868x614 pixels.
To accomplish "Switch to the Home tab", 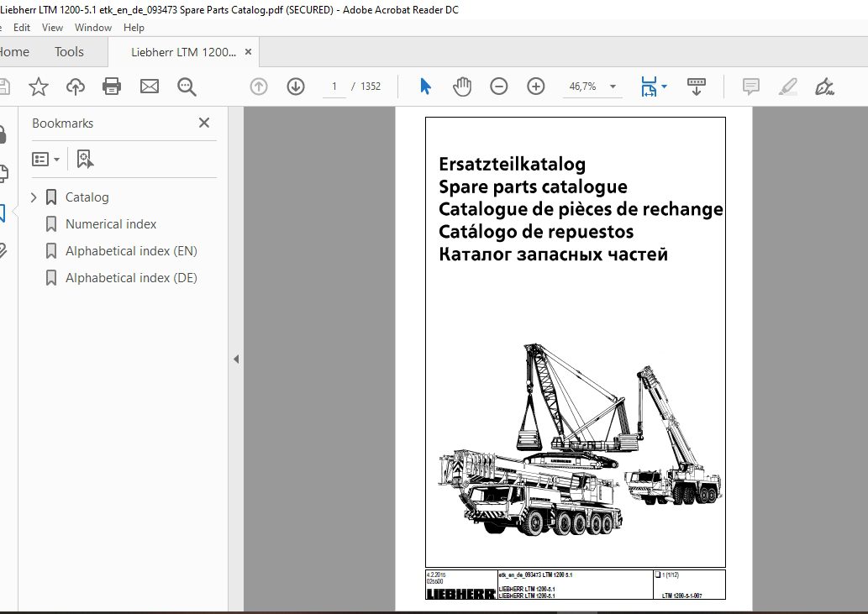I will click(14, 52).
